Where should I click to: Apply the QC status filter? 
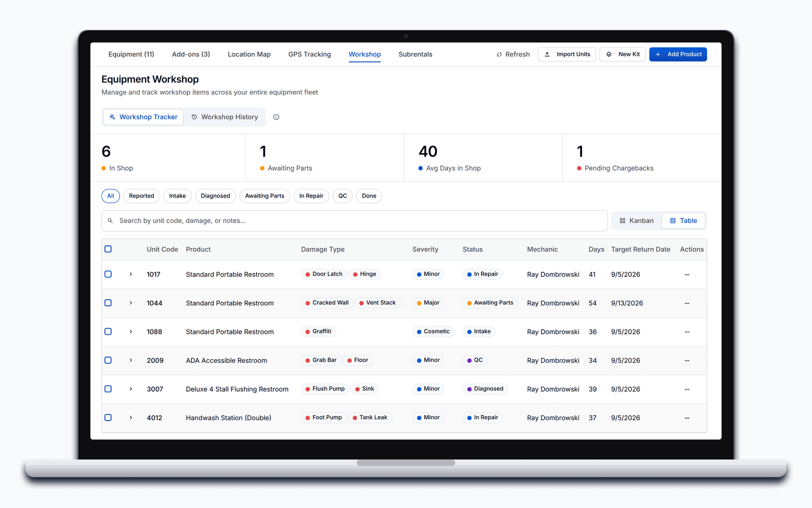point(343,196)
